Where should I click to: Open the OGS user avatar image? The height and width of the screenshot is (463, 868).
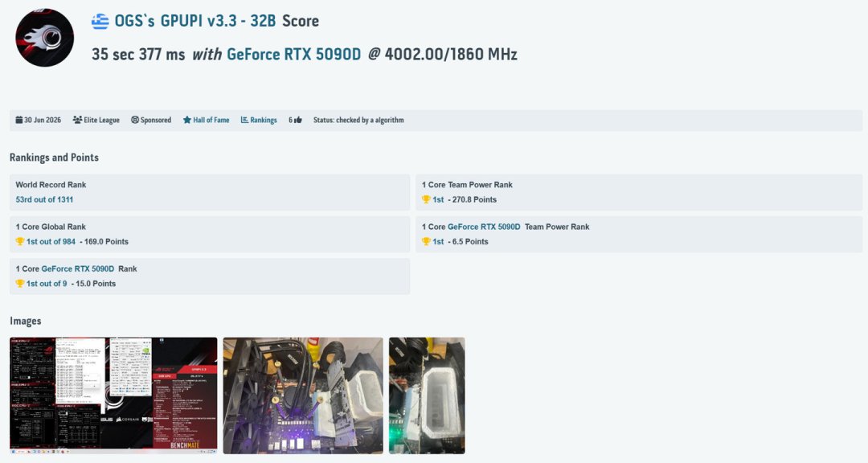click(x=44, y=38)
